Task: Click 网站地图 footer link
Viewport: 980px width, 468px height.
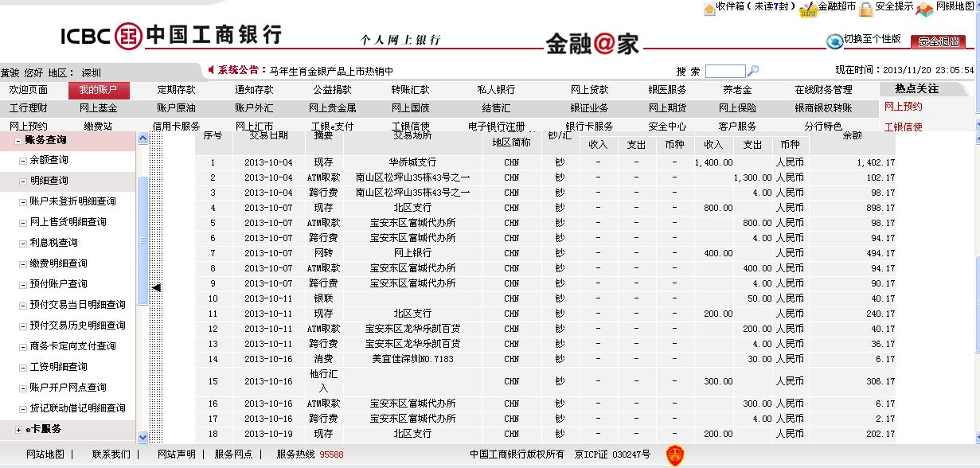Action: click(45, 454)
